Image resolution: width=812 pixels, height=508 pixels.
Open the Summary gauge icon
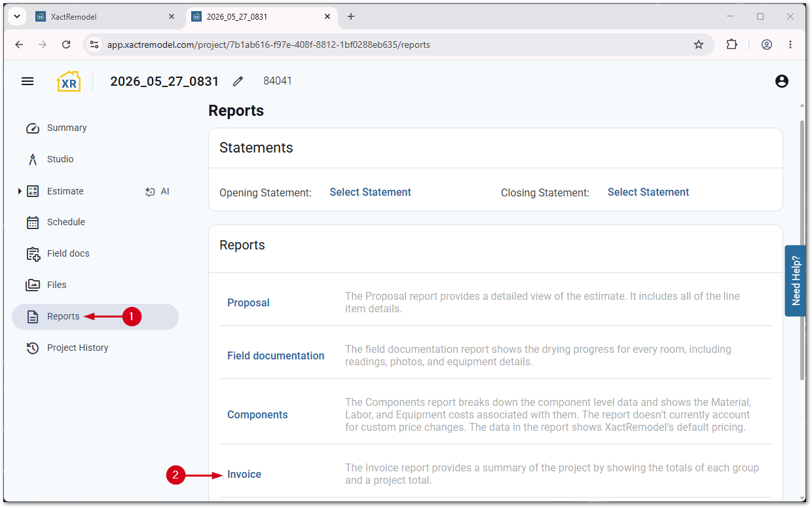pos(33,128)
